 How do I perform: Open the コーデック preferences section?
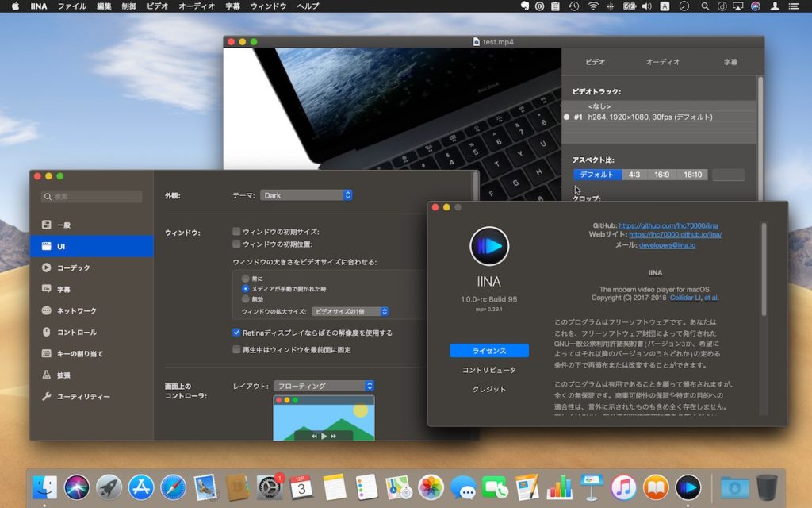pyautogui.click(x=73, y=268)
